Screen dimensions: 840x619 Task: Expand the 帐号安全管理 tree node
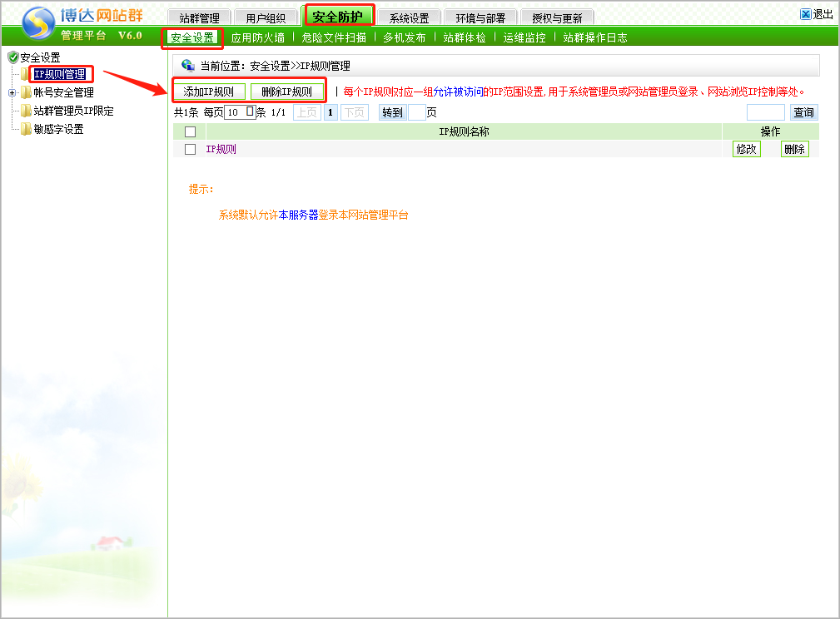(12, 93)
